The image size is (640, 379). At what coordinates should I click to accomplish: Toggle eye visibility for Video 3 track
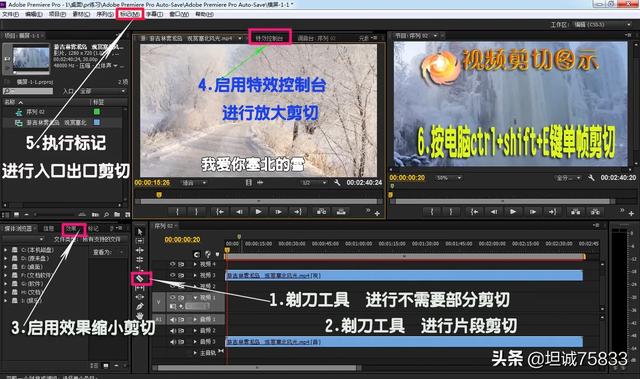pyautogui.click(x=172, y=275)
